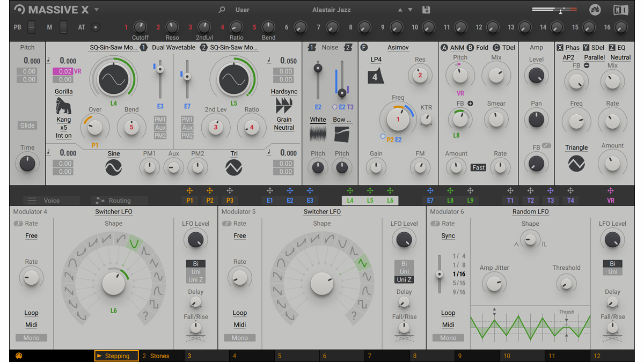Screen dimensions: 644x362
Task: Click the Parallel routing label in insert effects
Action: tap(595, 57)
